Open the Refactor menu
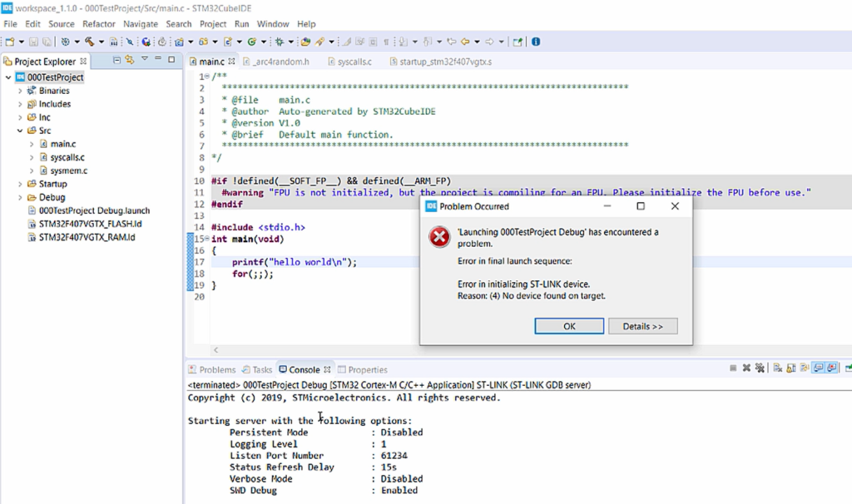The width and height of the screenshot is (852, 504). tap(99, 24)
